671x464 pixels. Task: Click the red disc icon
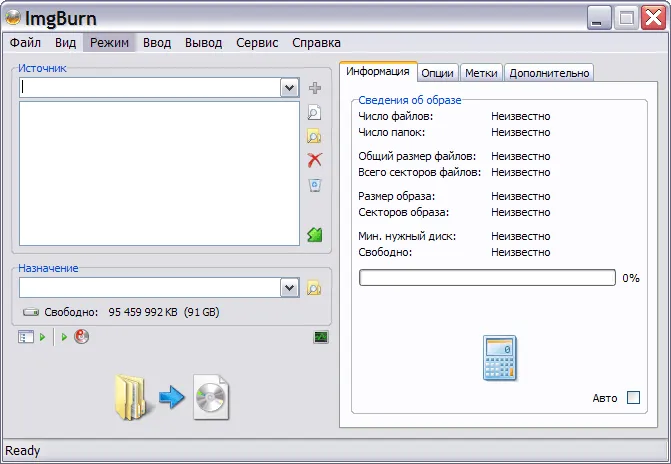point(81,336)
